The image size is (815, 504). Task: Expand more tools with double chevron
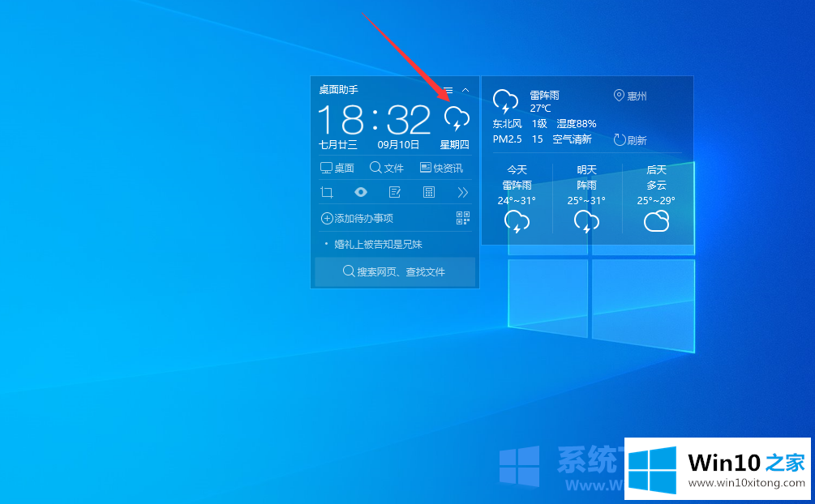click(x=462, y=192)
